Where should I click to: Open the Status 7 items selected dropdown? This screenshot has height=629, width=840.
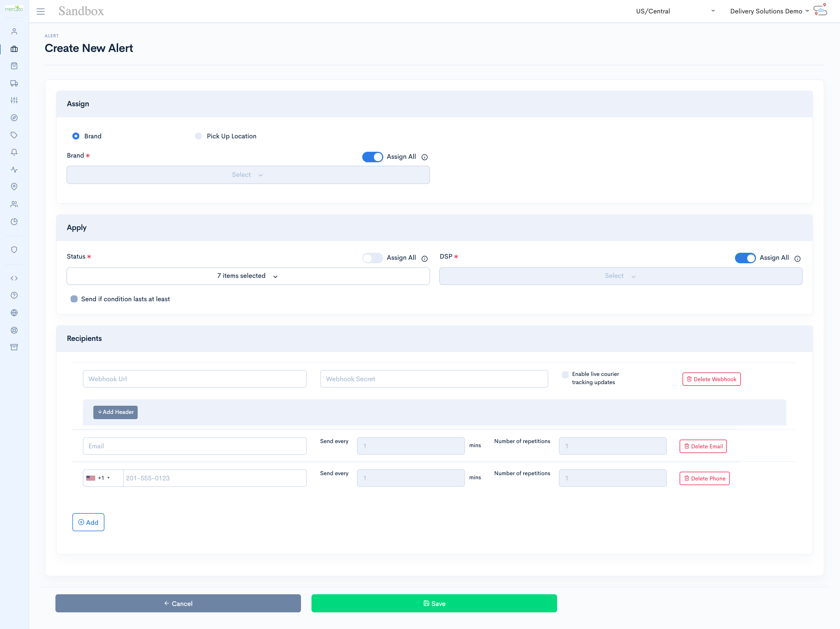coord(248,276)
